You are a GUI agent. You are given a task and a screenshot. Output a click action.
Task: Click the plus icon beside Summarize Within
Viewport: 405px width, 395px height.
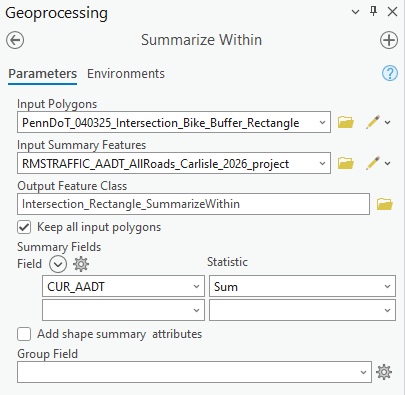pyautogui.click(x=389, y=40)
